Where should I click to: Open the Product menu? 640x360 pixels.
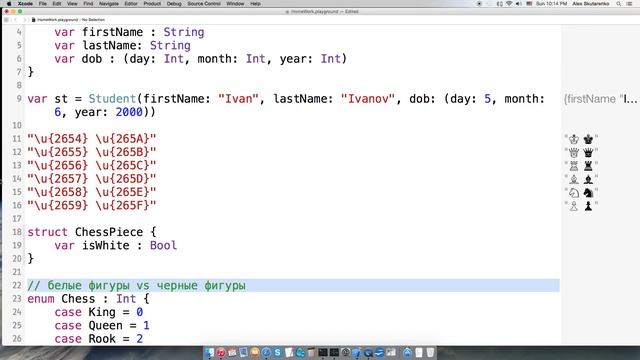coord(152,4)
